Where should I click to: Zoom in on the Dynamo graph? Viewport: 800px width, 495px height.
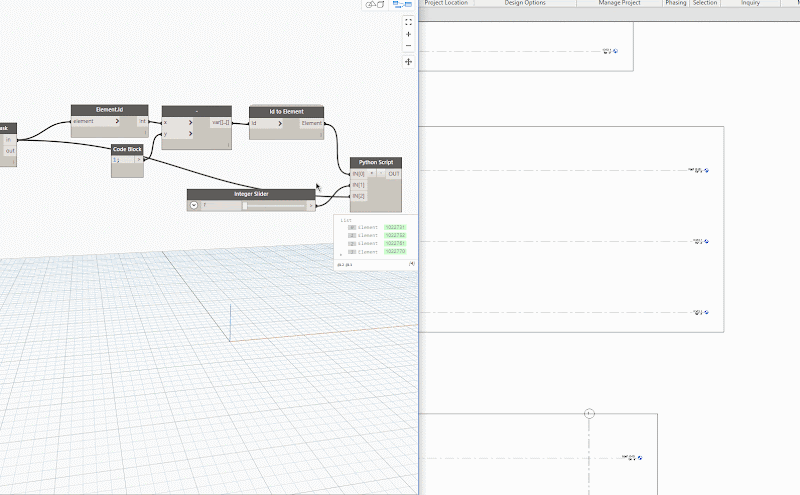(x=408, y=34)
